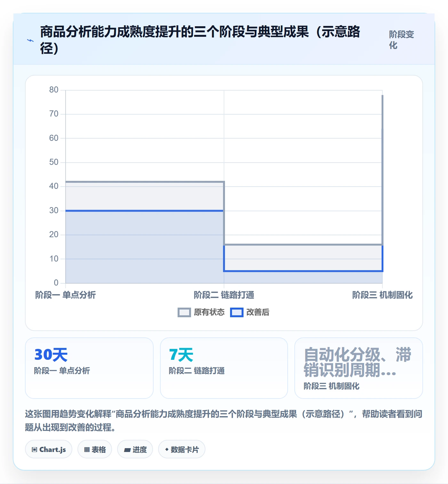
Task: Click the x-axis label 阶段二 链路打通
Action: tap(224, 295)
